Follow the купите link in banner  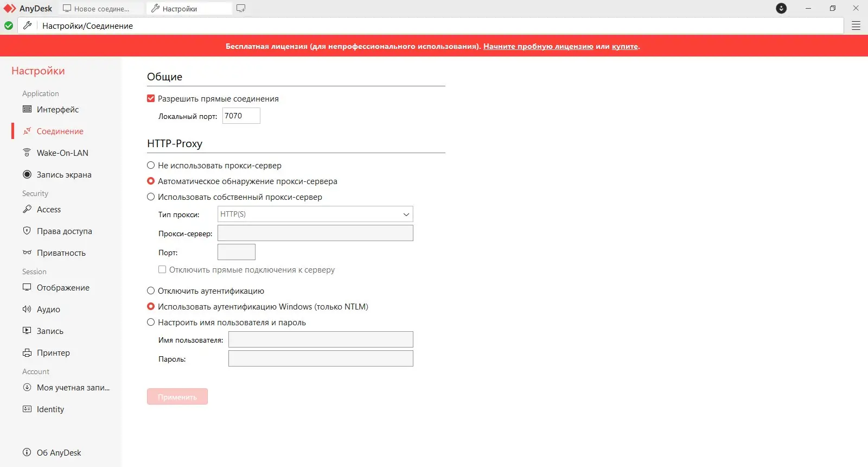tap(625, 46)
